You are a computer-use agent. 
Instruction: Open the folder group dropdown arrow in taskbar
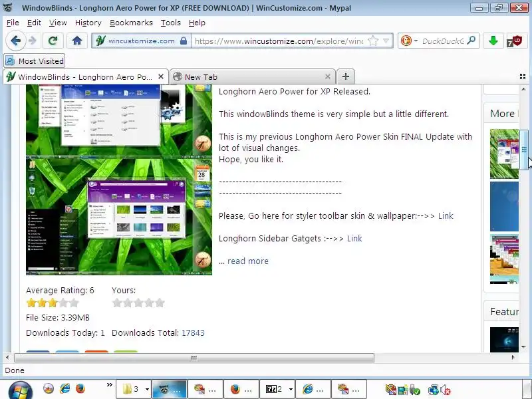point(147,389)
